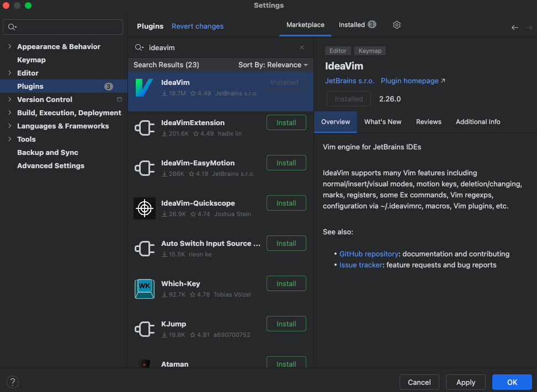Screen dimensions: 537x392
Task: Select Keymap in settings tree
Action: click(x=31, y=60)
